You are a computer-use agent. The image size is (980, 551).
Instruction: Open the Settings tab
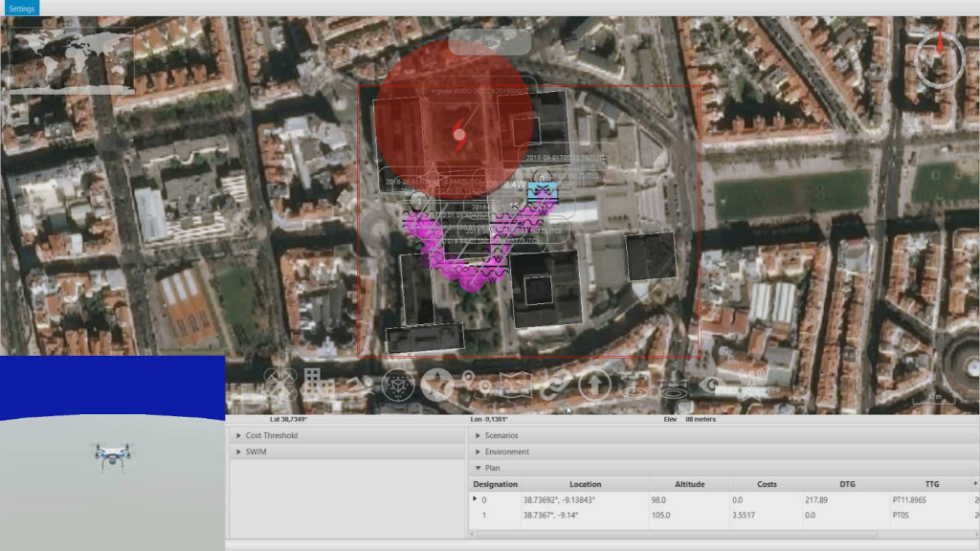click(20, 8)
